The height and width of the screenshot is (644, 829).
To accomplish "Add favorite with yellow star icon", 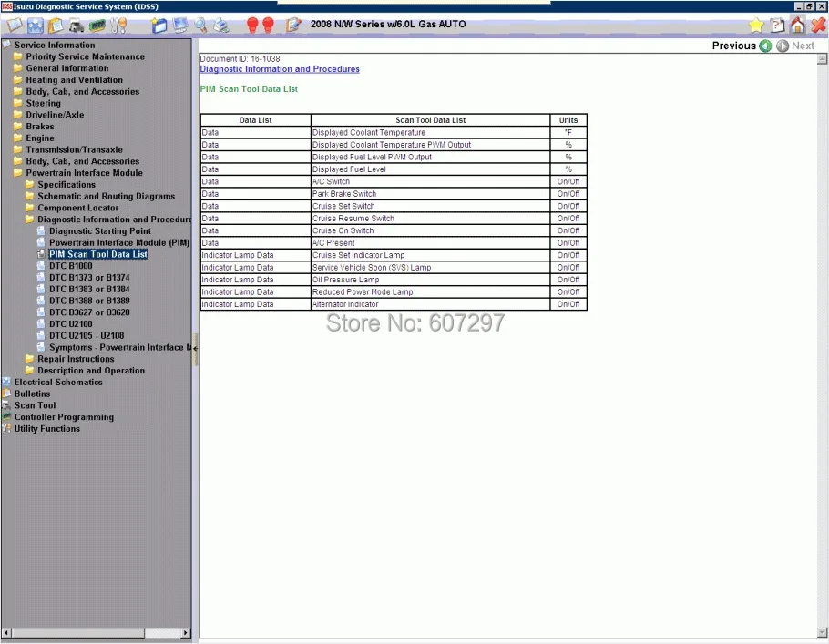I will point(756,25).
